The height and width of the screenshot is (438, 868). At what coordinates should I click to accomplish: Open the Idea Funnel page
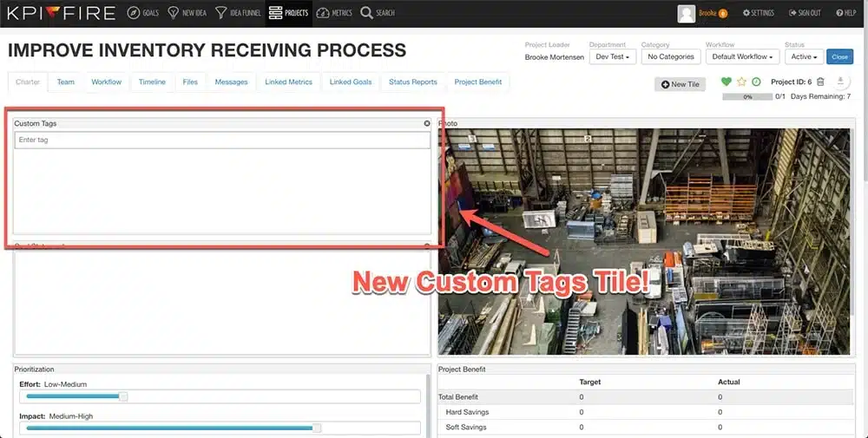(x=222, y=13)
